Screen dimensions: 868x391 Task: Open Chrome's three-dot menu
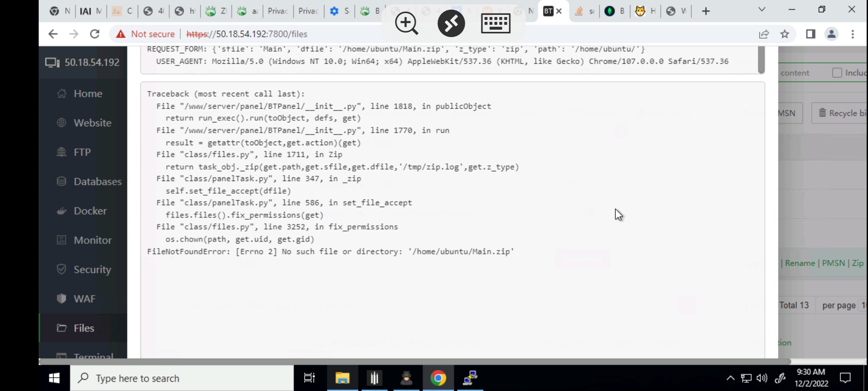(x=853, y=34)
